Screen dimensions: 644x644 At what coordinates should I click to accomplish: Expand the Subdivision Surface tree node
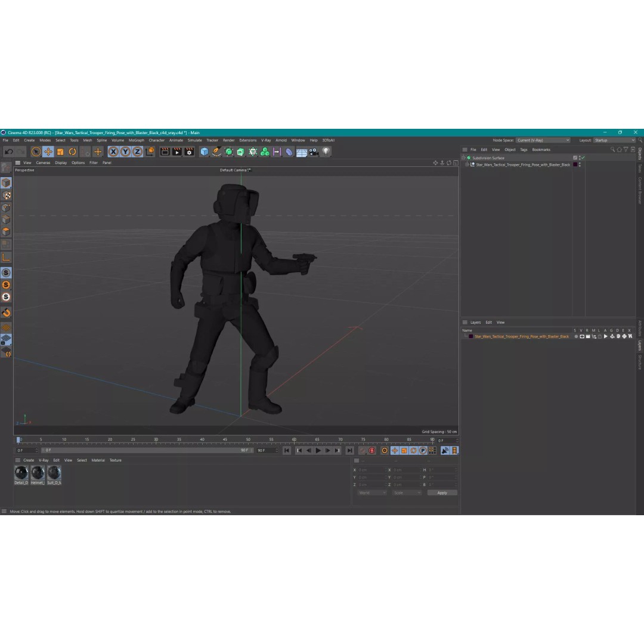click(x=464, y=157)
